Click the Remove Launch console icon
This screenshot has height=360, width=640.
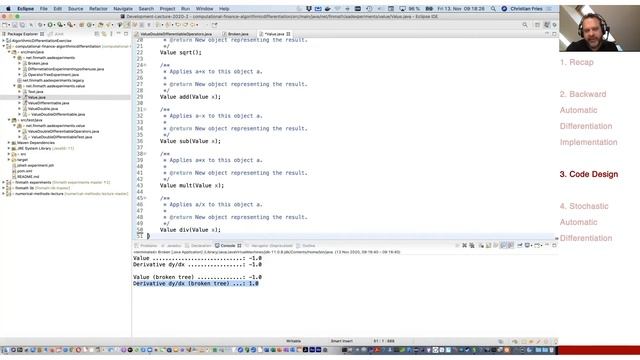coord(464,246)
